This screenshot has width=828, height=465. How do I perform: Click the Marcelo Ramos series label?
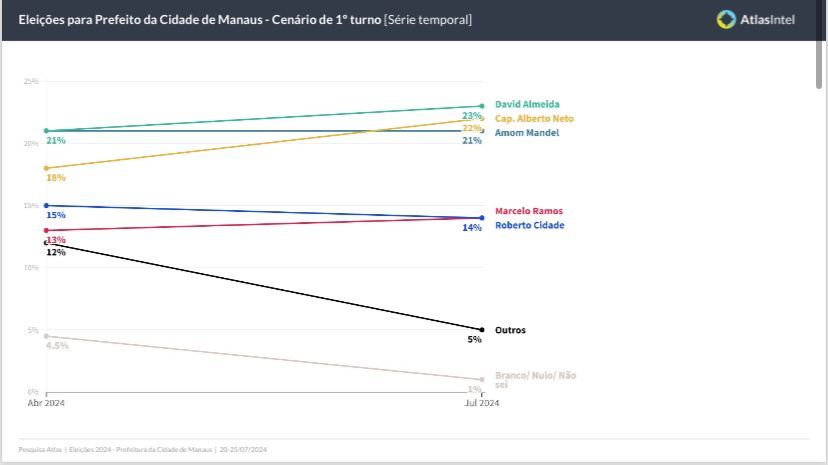tap(529, 211)
